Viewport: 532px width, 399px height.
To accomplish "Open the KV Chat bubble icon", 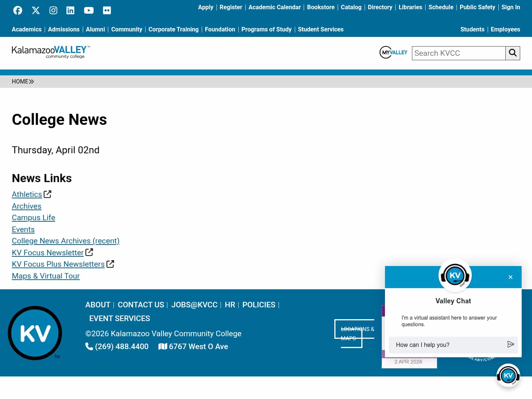I will tap(508, 375).
